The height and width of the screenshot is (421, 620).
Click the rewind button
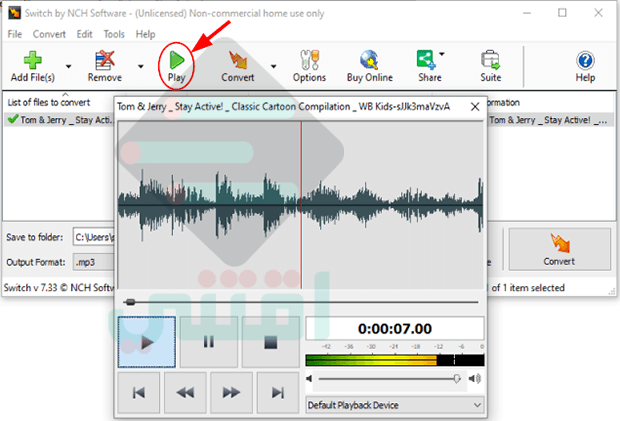185,393
